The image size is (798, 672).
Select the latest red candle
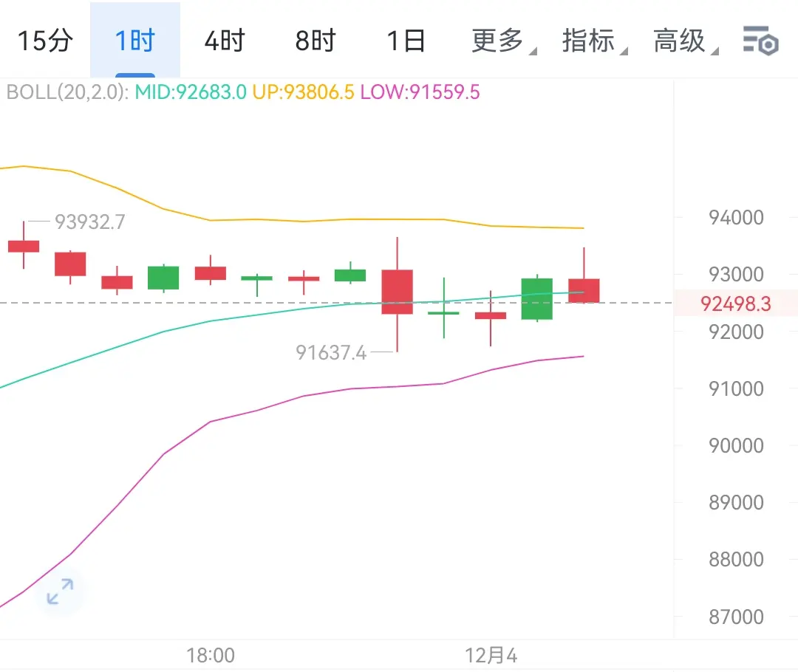point(584,290)
